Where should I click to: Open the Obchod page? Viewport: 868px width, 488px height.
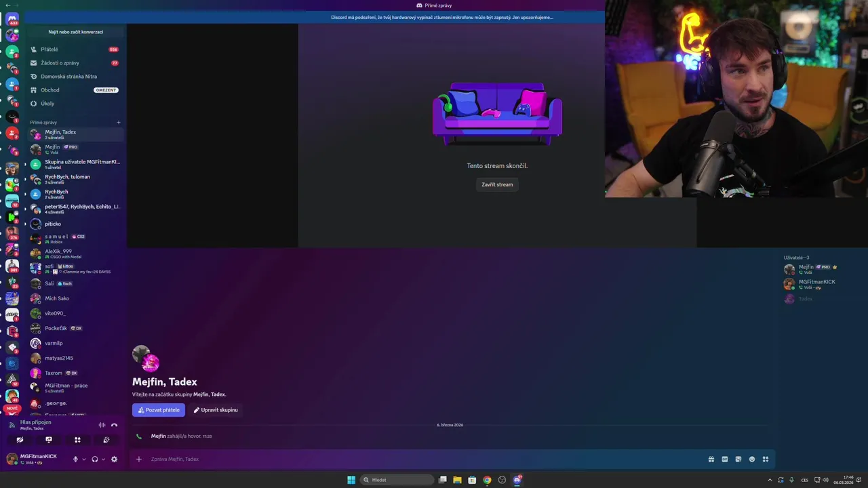click(75, 90)
